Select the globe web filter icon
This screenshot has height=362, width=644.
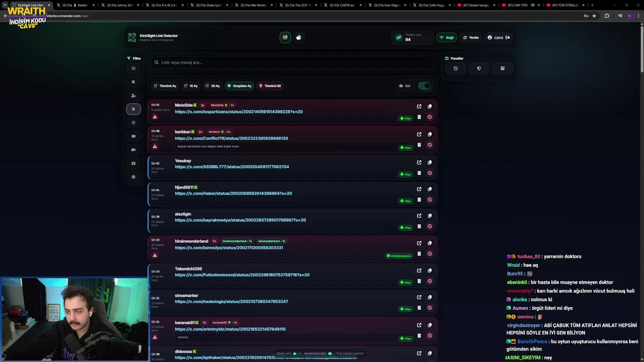pos(133,177)
